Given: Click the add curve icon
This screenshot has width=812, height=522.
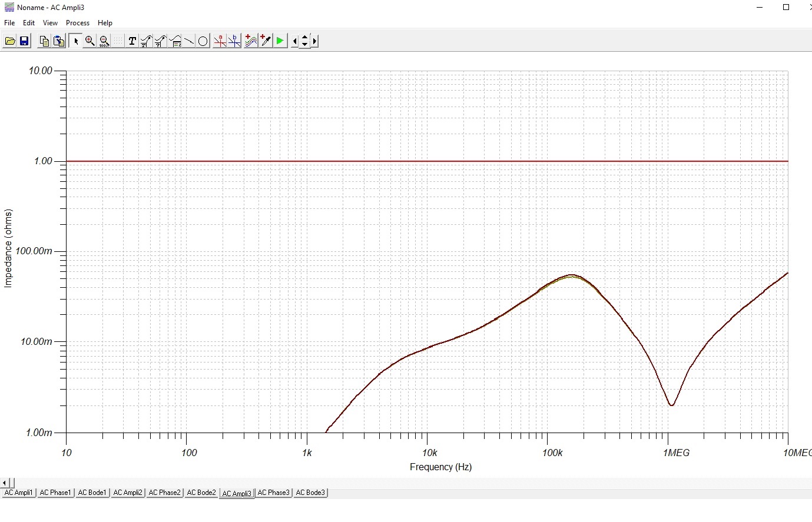Looking at the screenshot, I should [251, 41].
